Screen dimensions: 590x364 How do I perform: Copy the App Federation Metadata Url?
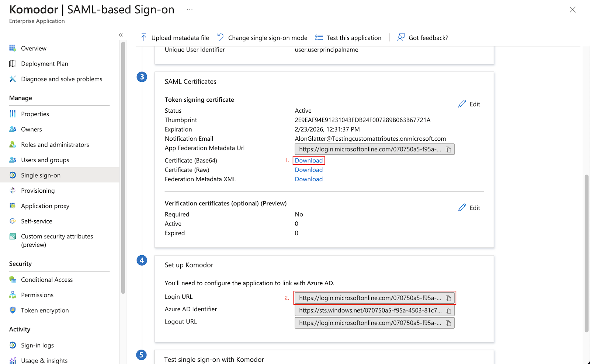click(x=448, y=149)
